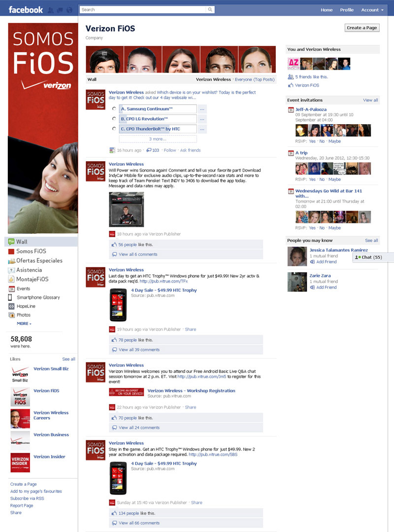Open the Photos sidebar icon

click(11, 315)
